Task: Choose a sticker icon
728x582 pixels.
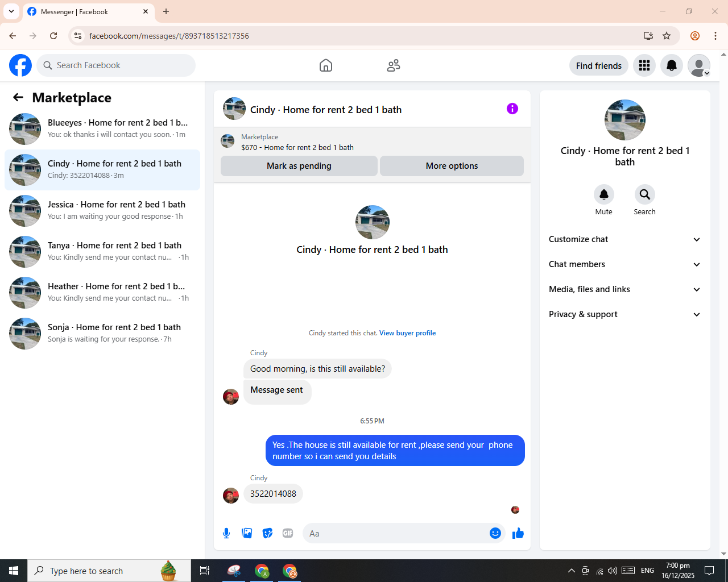Action: coord(267,533)
